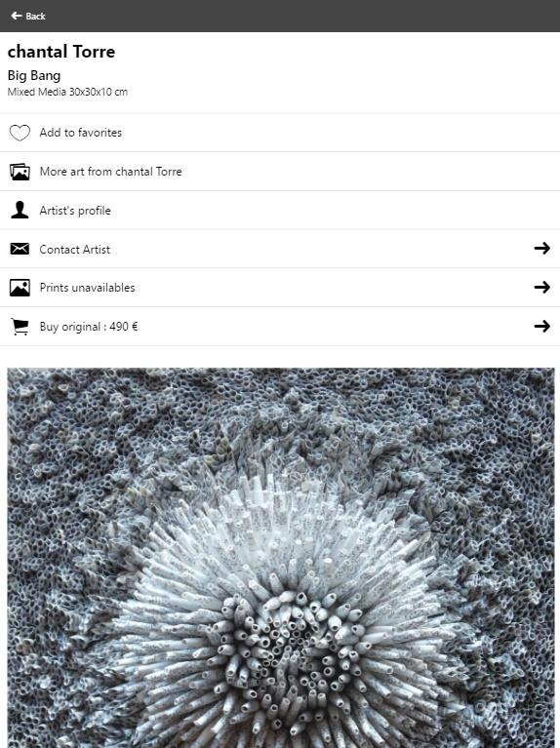Click the envelope contact icon
The image size is (560, 748).
tap(20, 249)
